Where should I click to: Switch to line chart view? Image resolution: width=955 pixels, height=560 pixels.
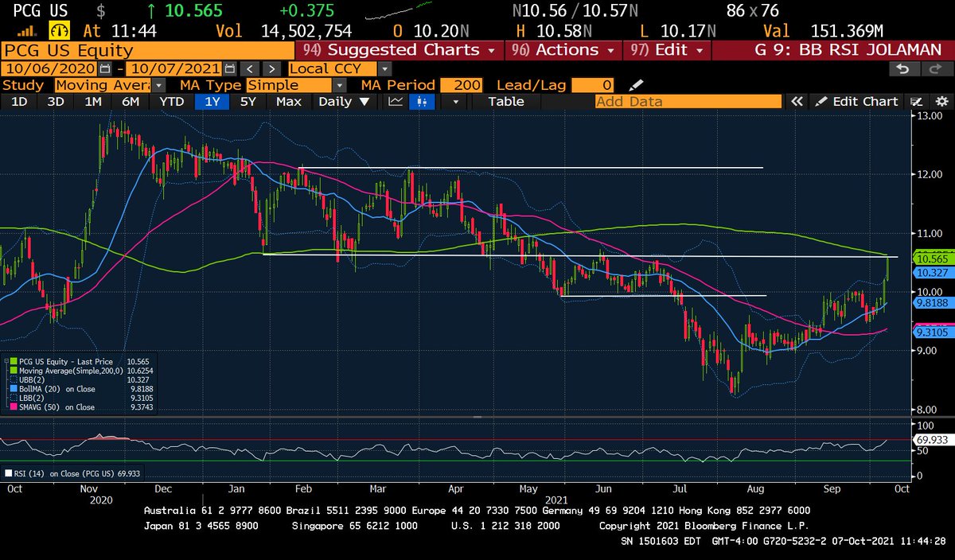(396, 101)
